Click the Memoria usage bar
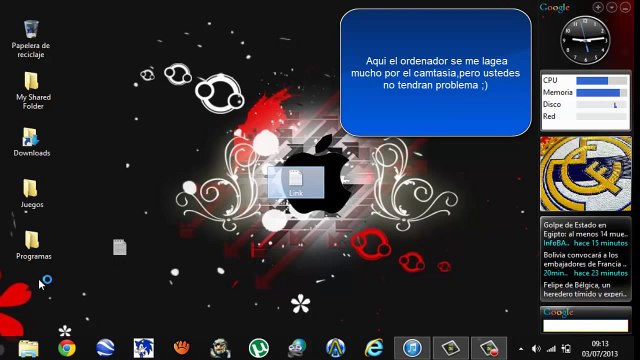The image size is (640, 360). point(601,93)
